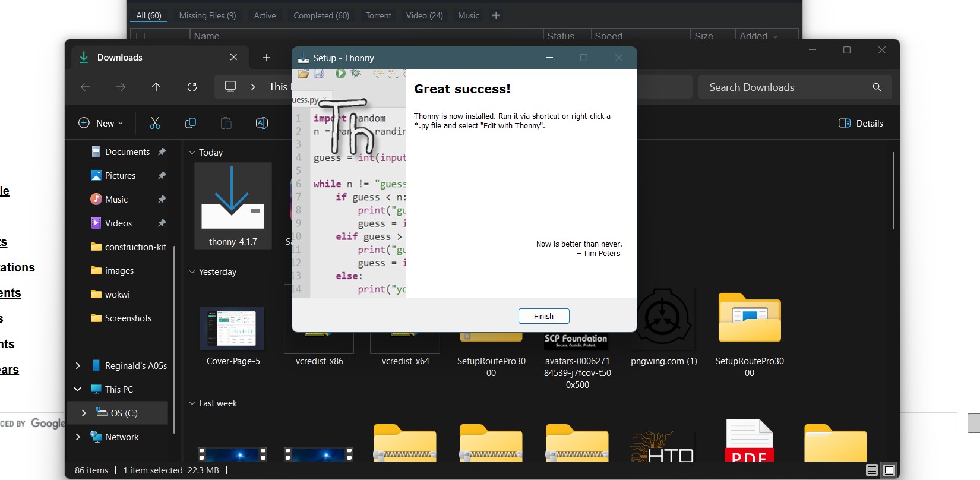Click the Explorer file list scrollbar
The image size is (980, 480).
coord(893,190)
